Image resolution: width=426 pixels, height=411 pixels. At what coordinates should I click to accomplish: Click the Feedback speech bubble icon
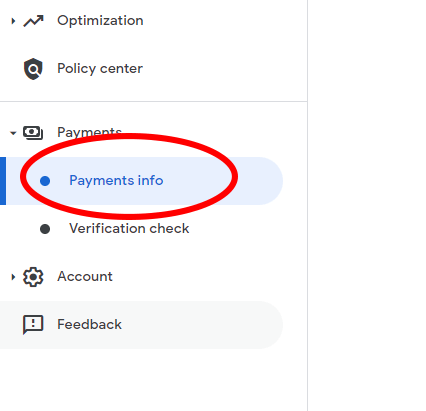coord(33,325)
